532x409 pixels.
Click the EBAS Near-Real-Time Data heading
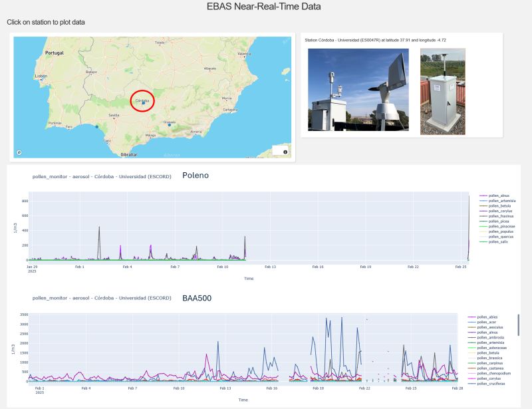pos(263,7)
